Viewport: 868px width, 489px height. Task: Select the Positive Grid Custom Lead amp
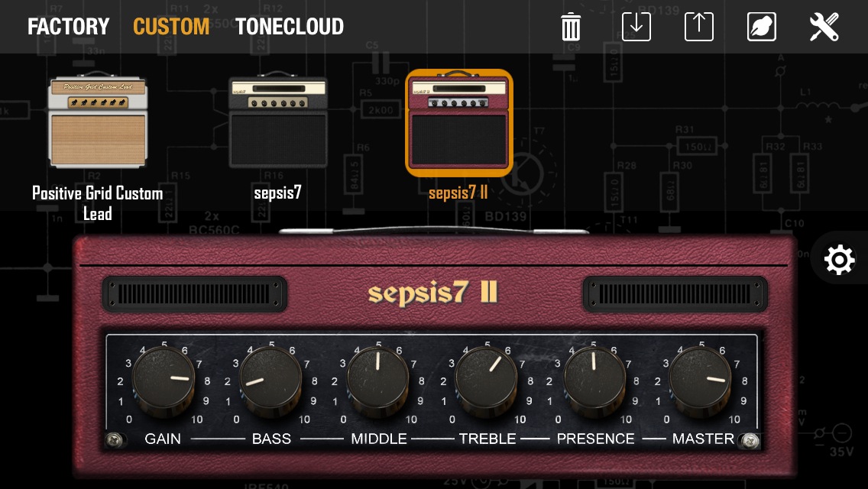(98, 121)
